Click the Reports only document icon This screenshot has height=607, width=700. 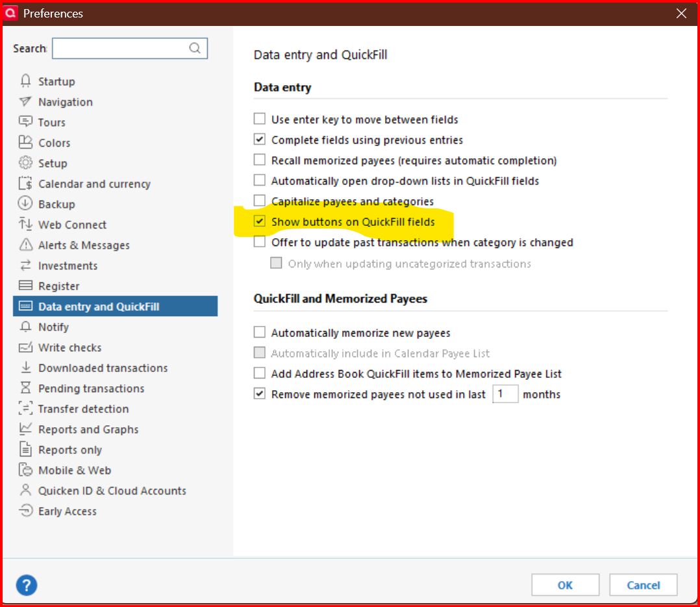(25, 449)
